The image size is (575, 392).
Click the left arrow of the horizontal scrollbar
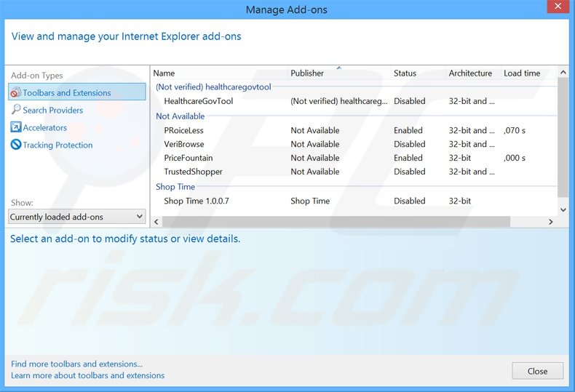156,222
